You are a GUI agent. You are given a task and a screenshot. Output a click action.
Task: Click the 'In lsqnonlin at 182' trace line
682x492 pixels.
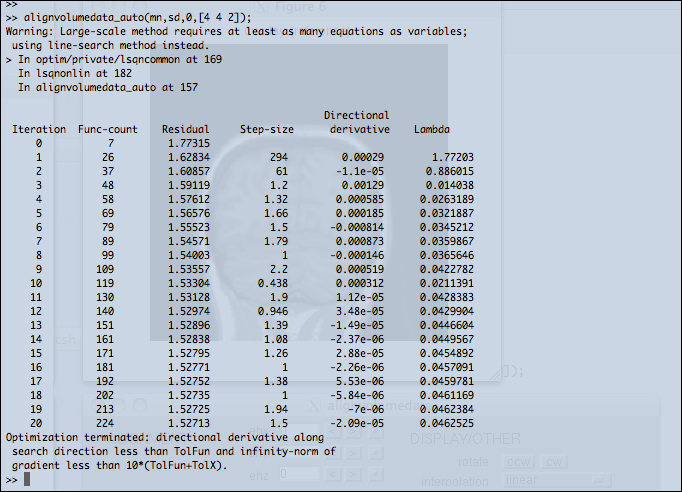click(74, 74)
